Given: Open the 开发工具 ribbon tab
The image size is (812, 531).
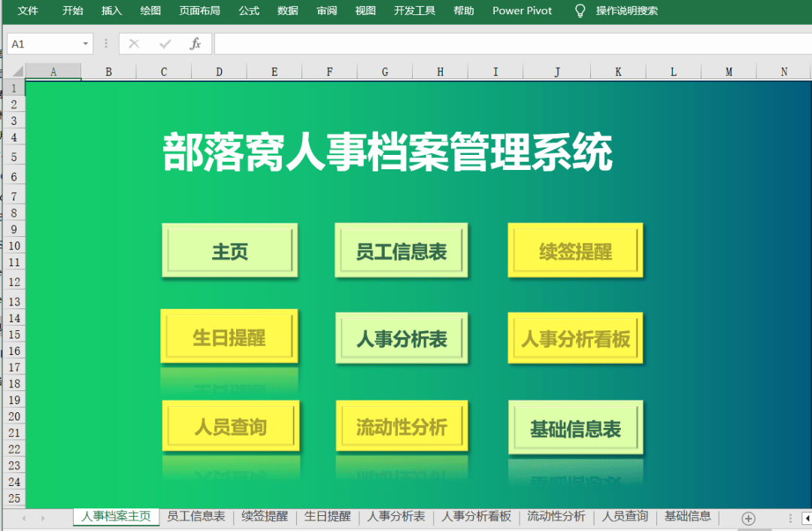Looking at the screenshot, I should 414,11.
